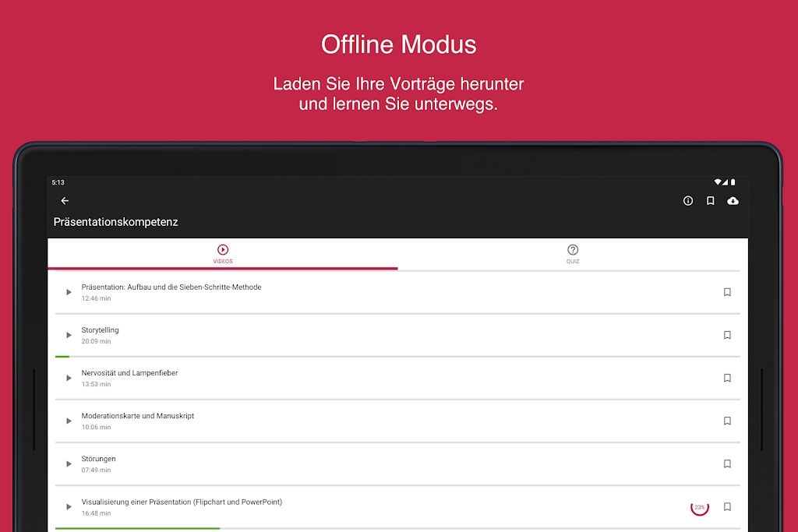This screenshot has height=532, width=798.
Task: Open Visualisierung einer Präsentation lecture title
Action: pos(182,502)
